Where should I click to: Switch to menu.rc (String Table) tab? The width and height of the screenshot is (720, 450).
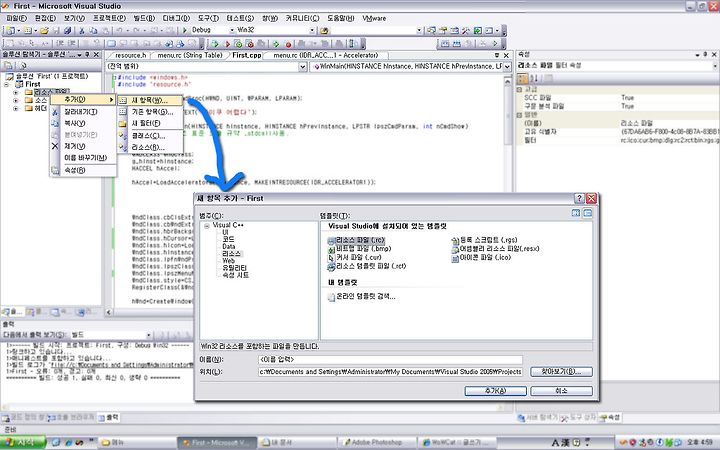189,55
